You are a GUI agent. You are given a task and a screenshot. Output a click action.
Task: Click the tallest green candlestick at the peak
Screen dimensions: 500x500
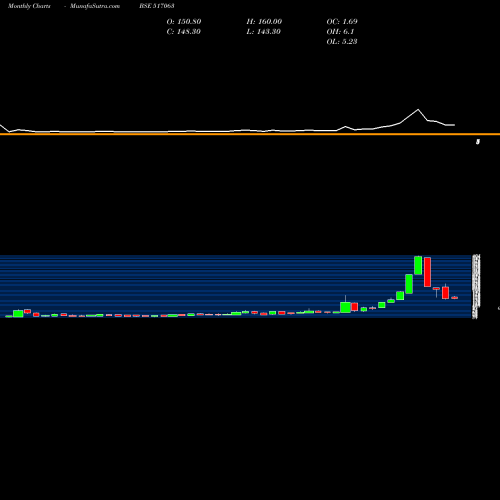tap(418, 265)
